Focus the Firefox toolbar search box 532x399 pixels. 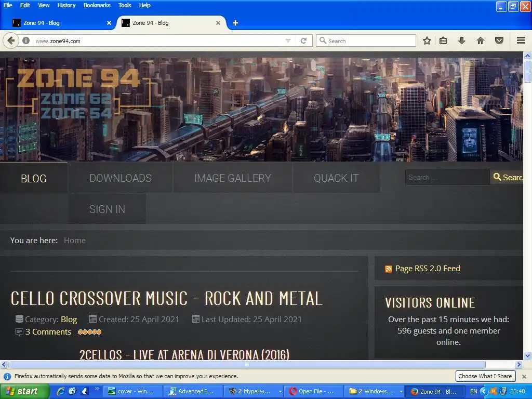click(x=366, y=41)
